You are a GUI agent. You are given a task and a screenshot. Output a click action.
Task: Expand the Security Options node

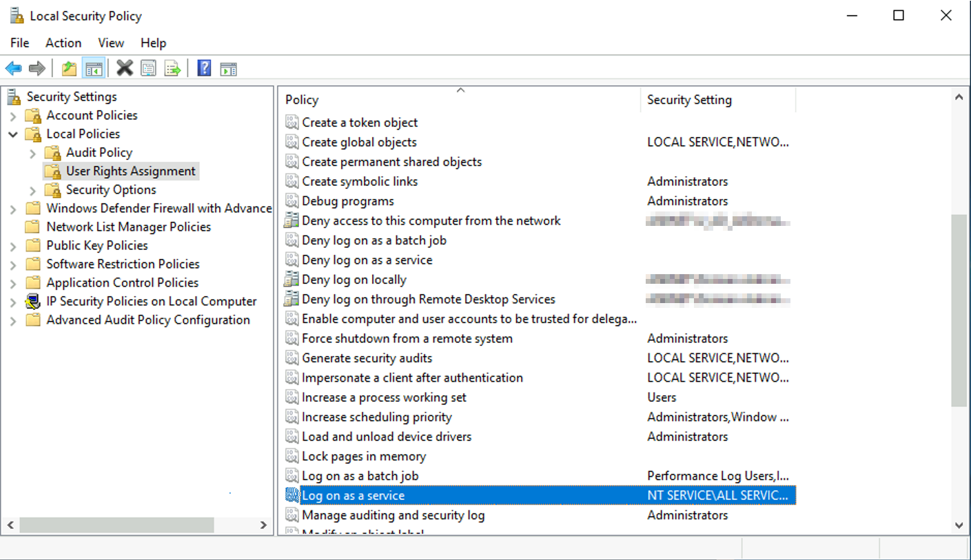point(33,190)
